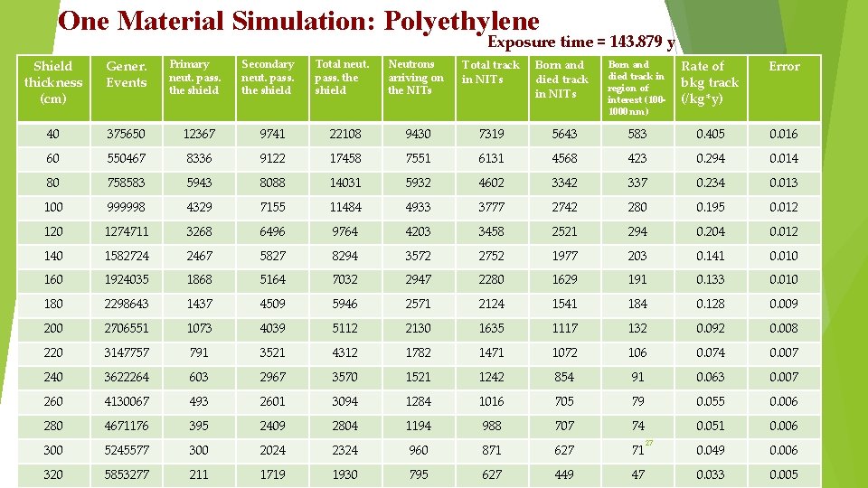Click the cell showing 1284
This screenshot has width=868, height=488.
tap(419, 401)
